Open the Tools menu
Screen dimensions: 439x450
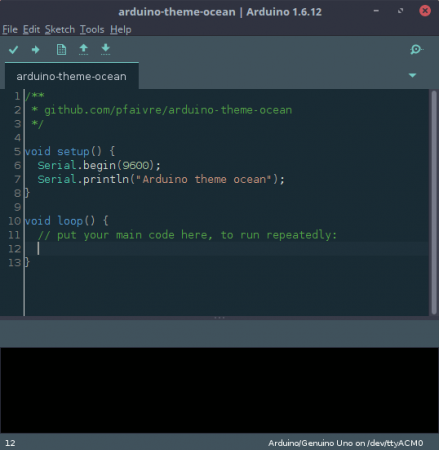(x=92, y=30)
